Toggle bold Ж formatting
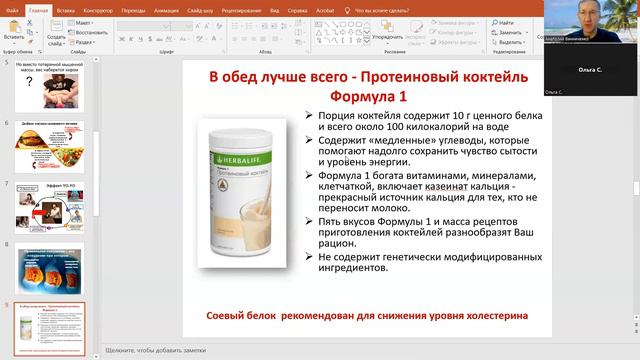The height and width of the screenshot is (360, 640). click(122, 39)
